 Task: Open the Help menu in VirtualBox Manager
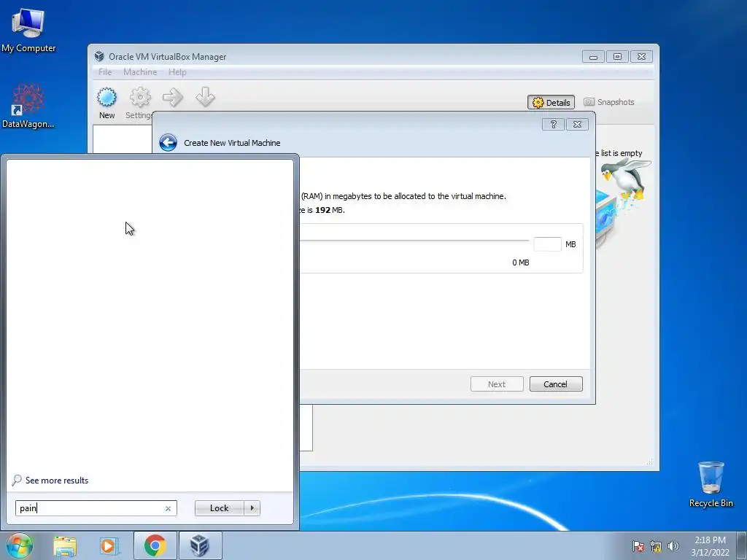coord(177,72)
